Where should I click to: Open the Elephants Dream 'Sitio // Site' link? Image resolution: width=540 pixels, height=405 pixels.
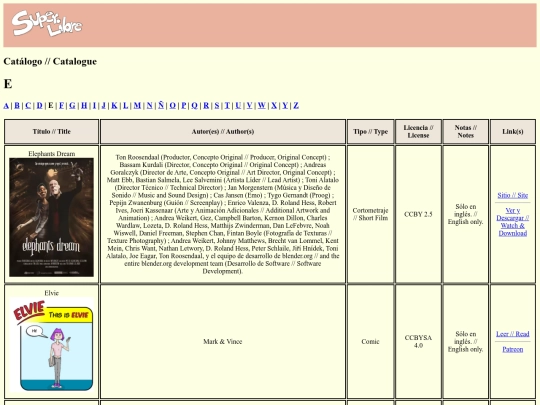click(x=512, y=195)
